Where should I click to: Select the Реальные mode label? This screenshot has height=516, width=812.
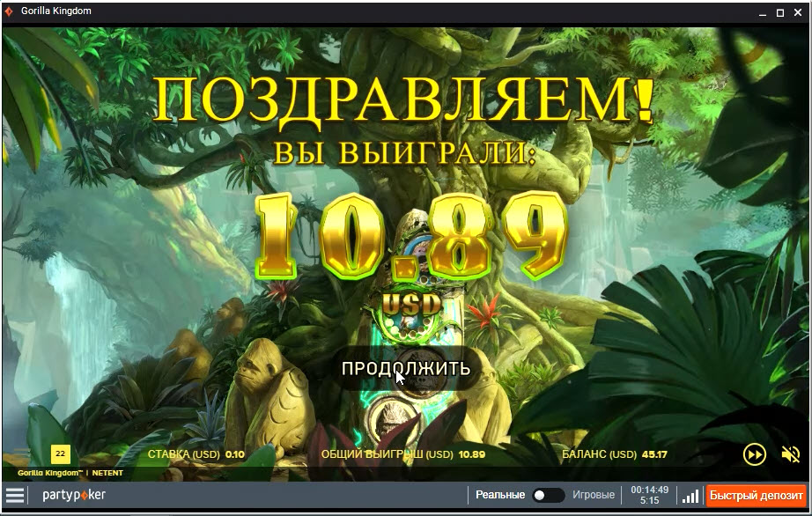pos(500,495)
